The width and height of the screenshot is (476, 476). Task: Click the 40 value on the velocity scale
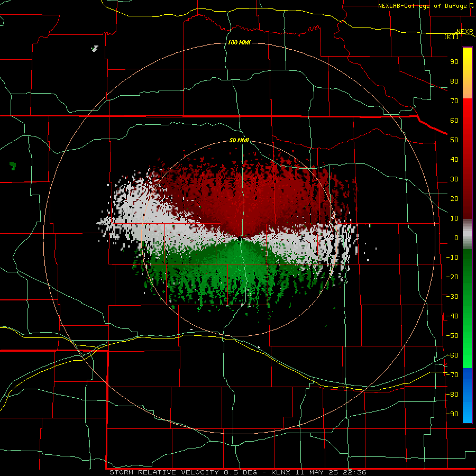click(x=454, y=159)
